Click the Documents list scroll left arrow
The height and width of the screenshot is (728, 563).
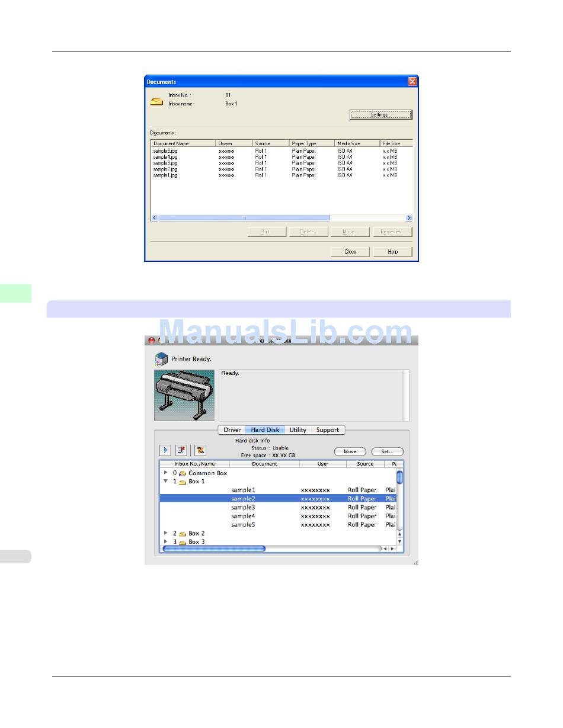coord(155,218)
